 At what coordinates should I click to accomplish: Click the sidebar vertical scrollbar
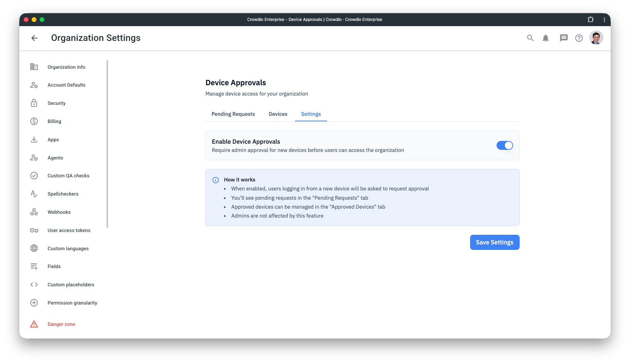pyautogui.click(x=107, y=144)
